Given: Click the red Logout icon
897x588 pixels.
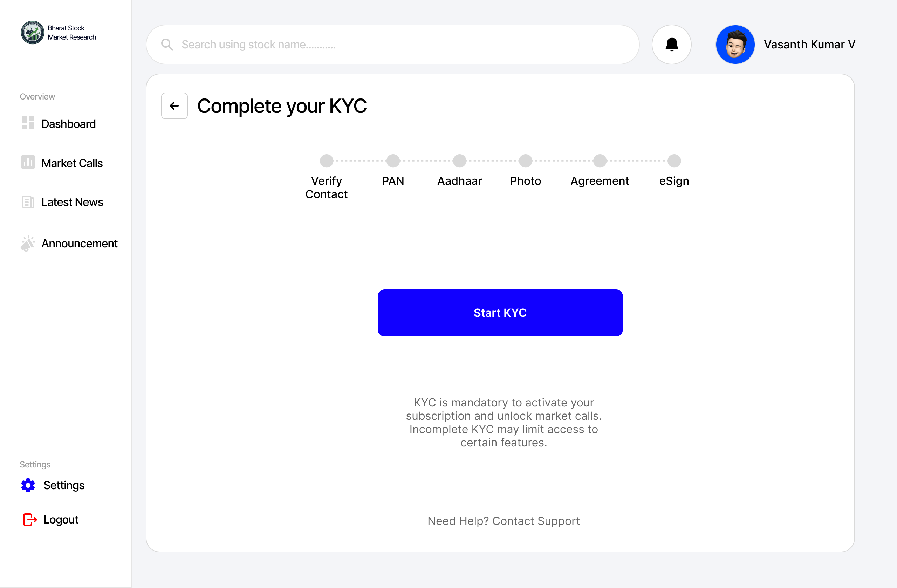Looking at the screenshot, I should tap(30, 520).
